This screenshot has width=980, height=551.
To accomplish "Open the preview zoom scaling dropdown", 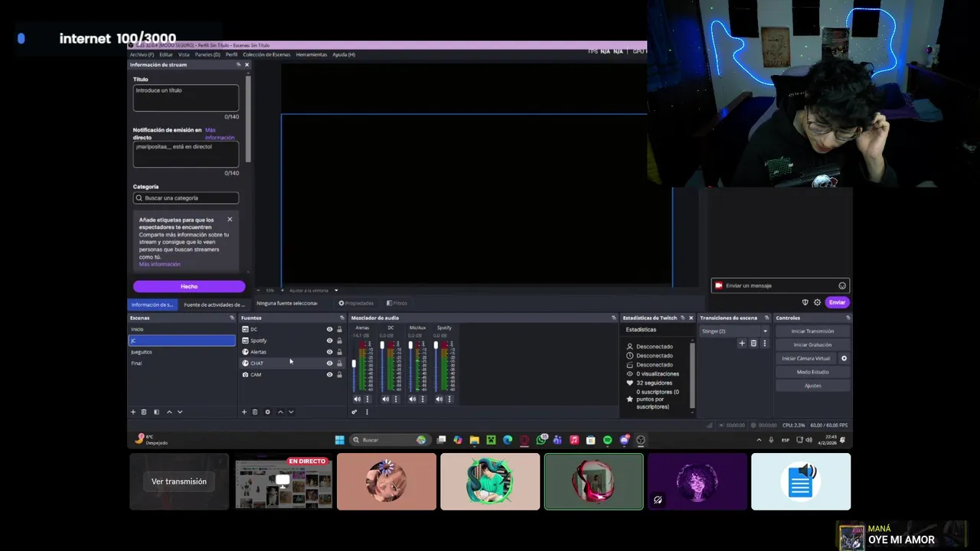I will (x=335, y=291).
